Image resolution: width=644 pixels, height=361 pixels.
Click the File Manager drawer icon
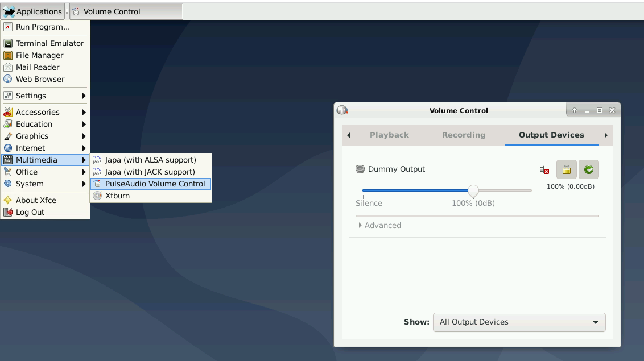coord(8,55)
